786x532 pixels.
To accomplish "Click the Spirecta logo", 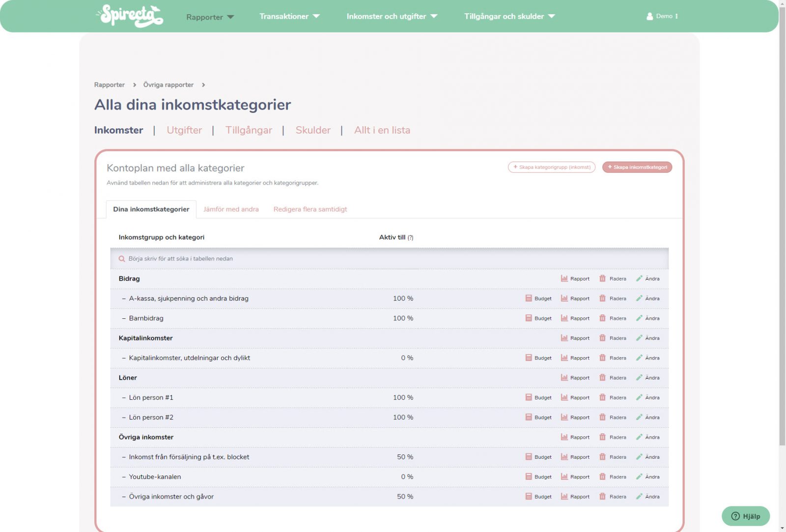I will (130, 16).
